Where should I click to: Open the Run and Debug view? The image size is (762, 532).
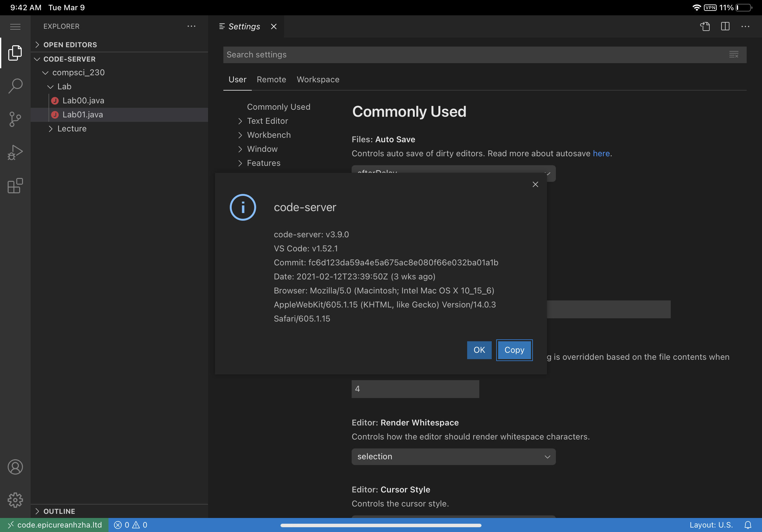coord(15,152)
